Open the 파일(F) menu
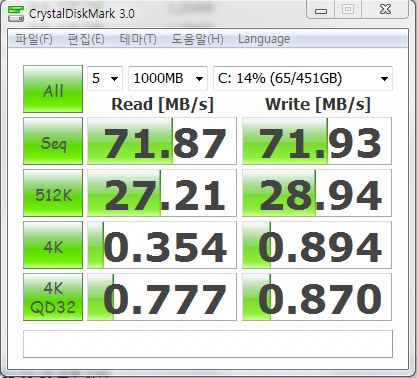 (x=34, y=39)
